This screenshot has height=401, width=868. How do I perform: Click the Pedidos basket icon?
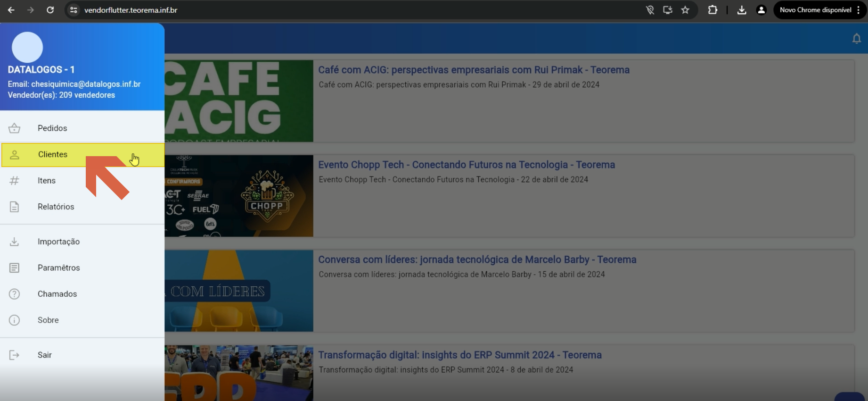(15, 128)
